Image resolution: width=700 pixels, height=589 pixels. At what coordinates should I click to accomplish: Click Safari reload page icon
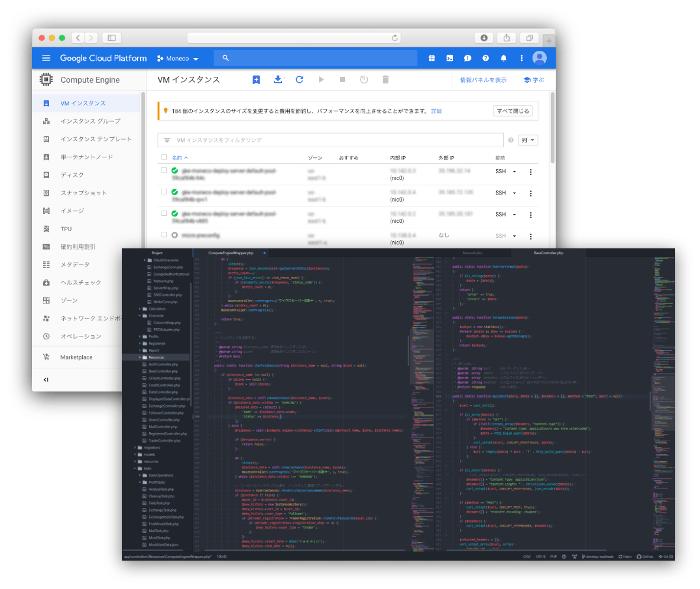(395, 38)
